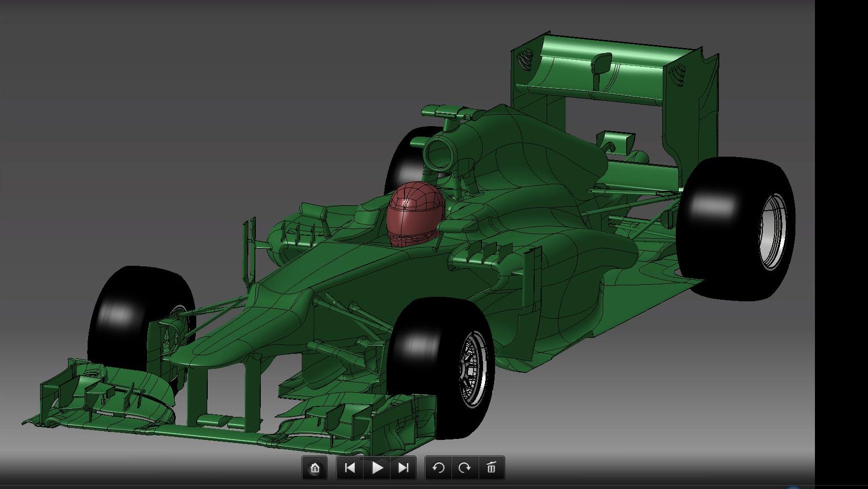Viewport: 868px width, 489px height.
Task: Skip to the previous animation step
Action: pyautogui.click(x=351, y=468)
